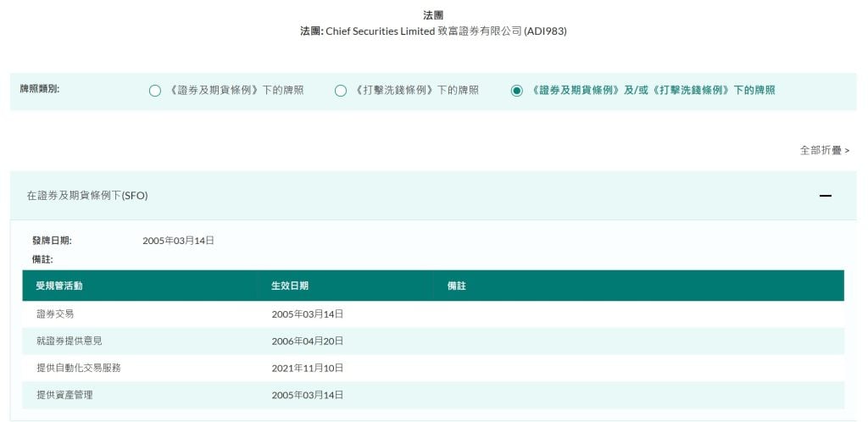Screen dimensions: 868x422
Task: Click the 牌照類別 label
Action: [x=40, y=88]
